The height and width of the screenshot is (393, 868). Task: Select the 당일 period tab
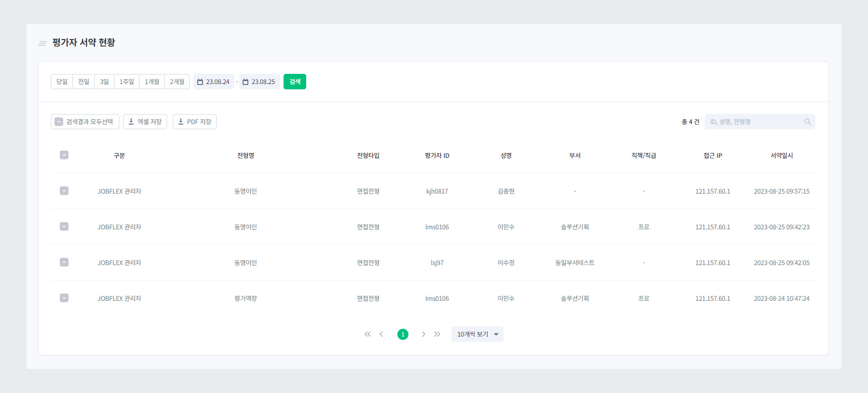[x=62, y=82]
